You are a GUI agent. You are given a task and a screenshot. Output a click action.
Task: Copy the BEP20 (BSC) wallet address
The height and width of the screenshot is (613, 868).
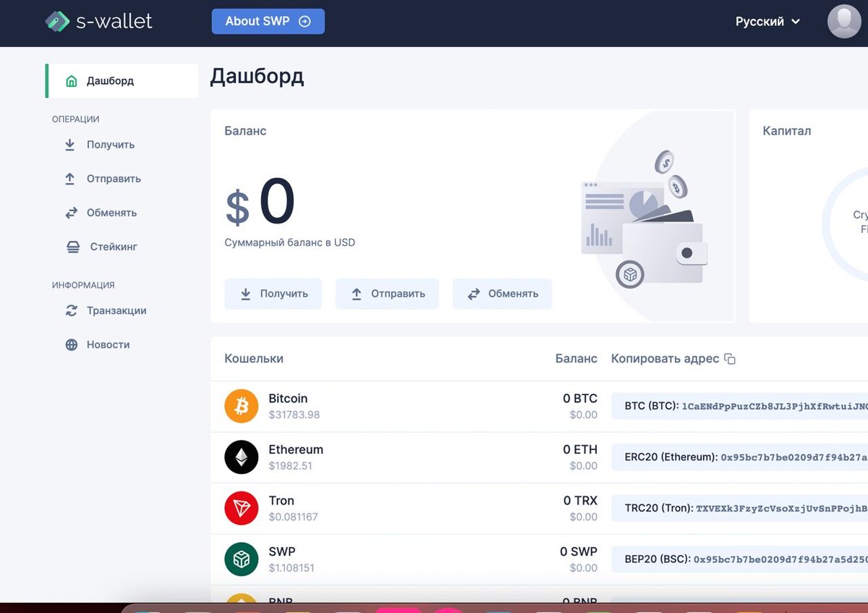[740, 559]
